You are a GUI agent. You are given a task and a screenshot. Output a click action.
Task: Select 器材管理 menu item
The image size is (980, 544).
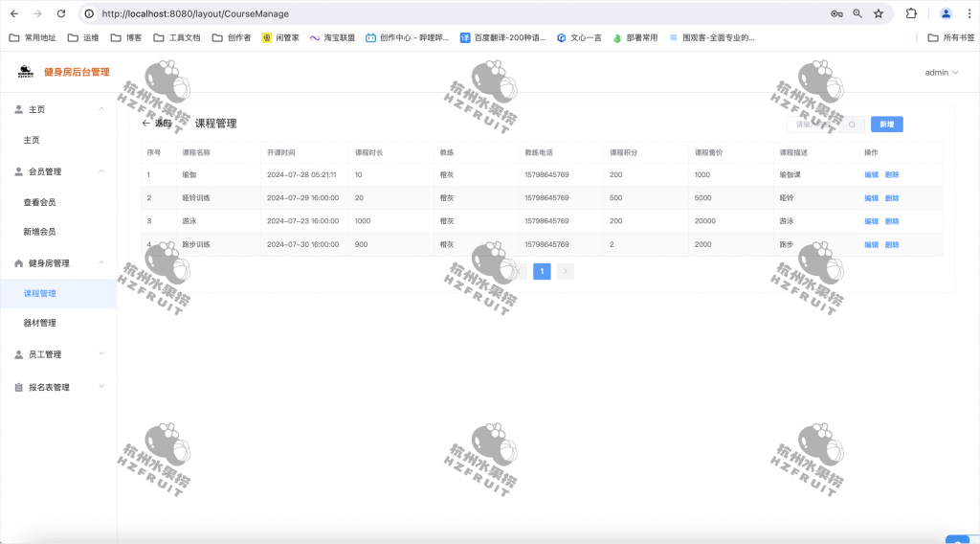(x=58, y=323)
